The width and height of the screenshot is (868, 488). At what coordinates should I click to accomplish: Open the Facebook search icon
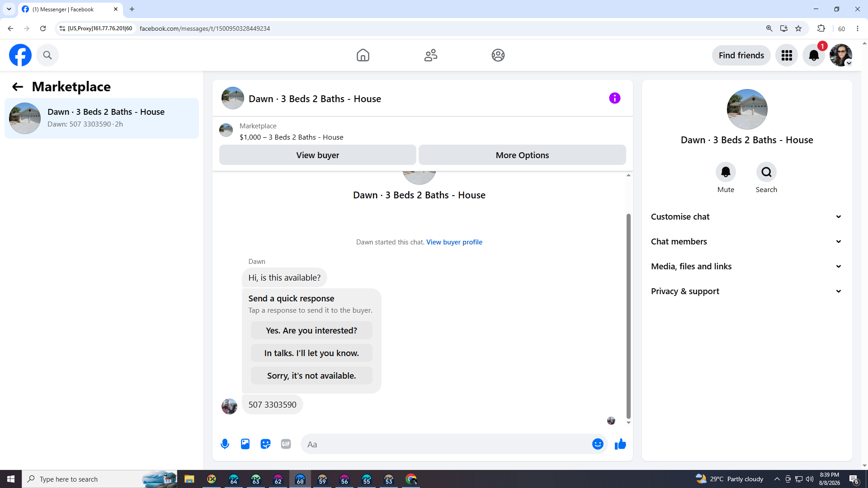tap(47, 55)
